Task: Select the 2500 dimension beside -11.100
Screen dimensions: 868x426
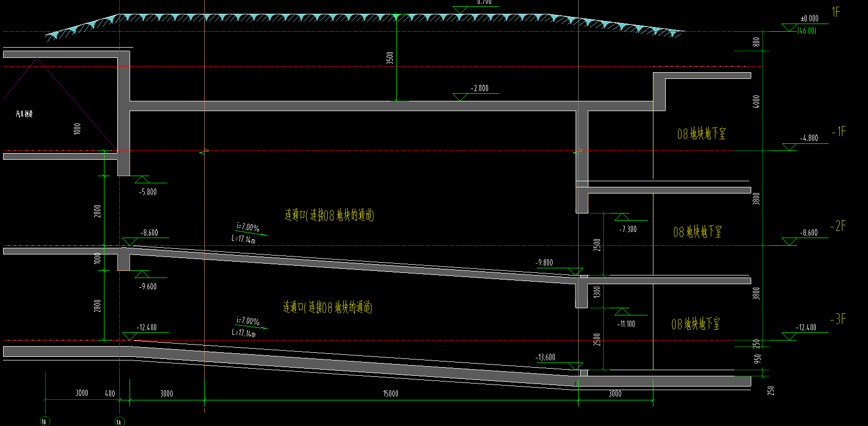Action: (x=597, y=339)
